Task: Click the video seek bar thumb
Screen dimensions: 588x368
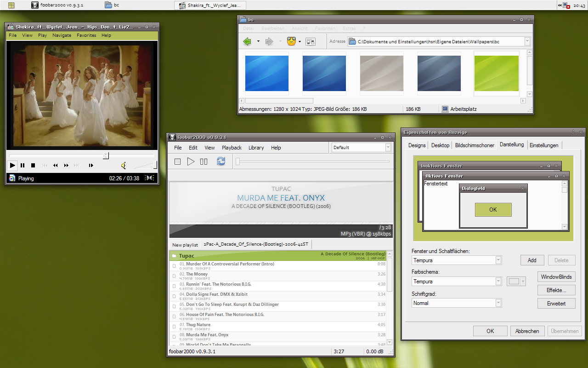Action: [106, 155]
